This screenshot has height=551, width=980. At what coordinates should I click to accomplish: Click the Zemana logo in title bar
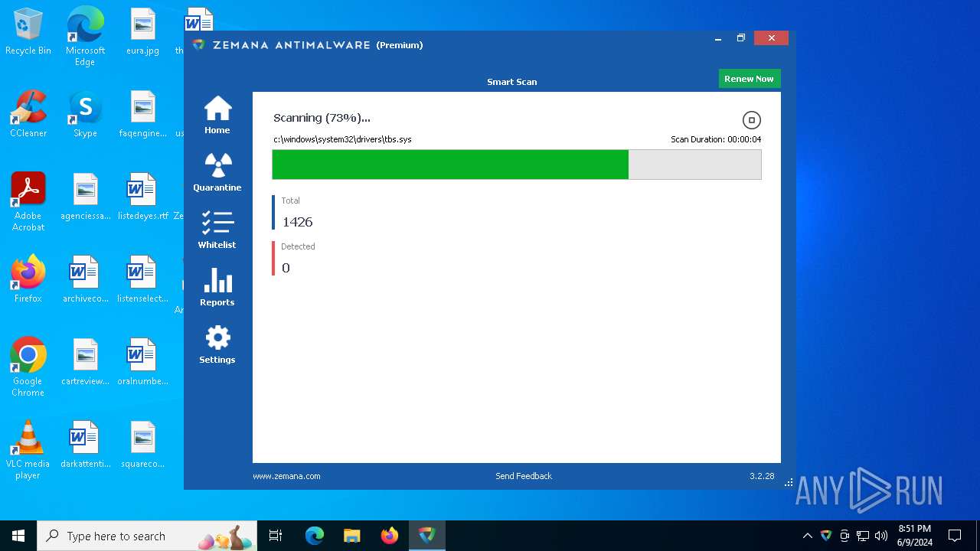pos(198,45)
